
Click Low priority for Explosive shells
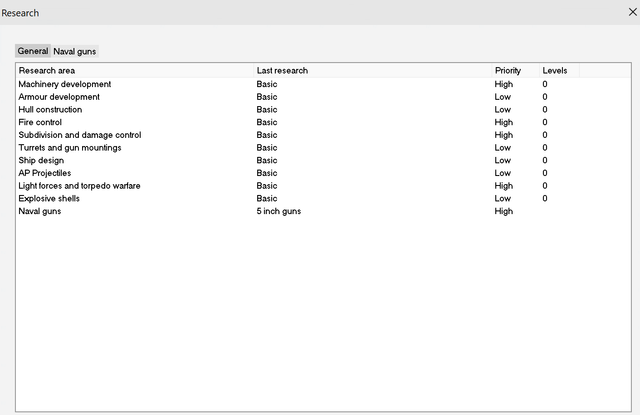[502, 198]
